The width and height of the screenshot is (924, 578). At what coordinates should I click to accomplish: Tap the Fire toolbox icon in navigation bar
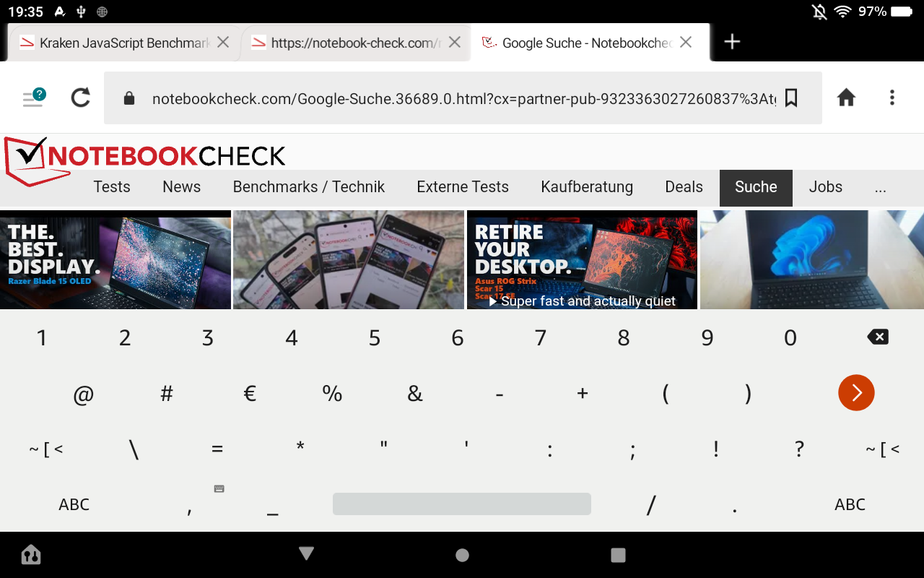[x=31, y=554]
